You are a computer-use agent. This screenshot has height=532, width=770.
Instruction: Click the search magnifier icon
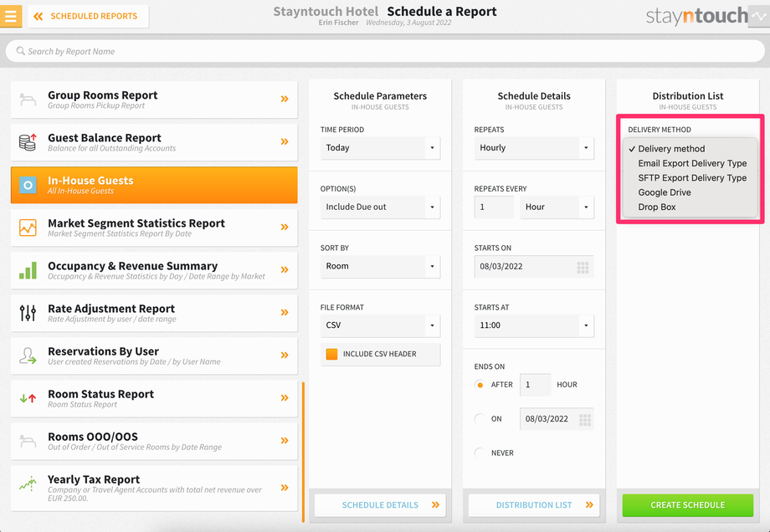tap(20, 51)
